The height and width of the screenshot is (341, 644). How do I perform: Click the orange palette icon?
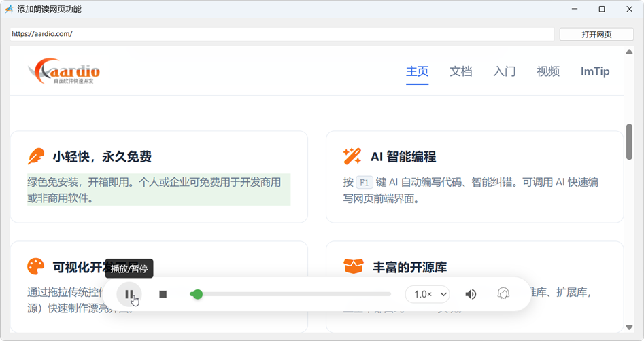click(35, 266)
